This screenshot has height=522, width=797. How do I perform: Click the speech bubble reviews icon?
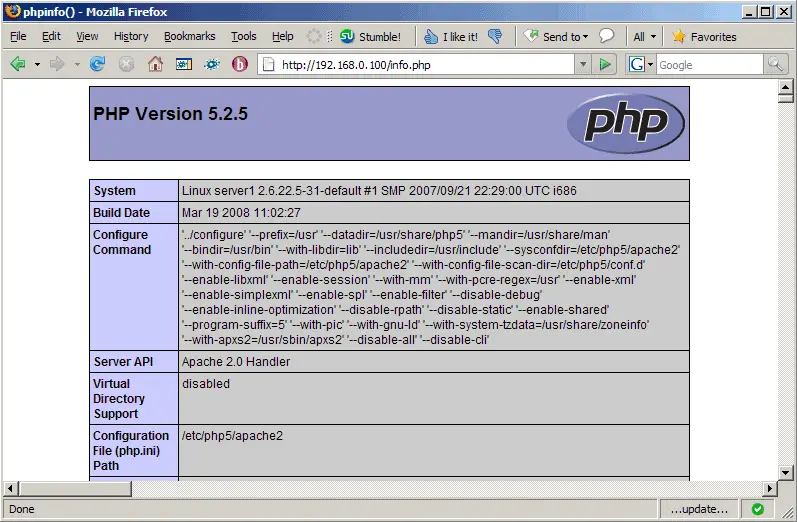click(x=606, y=36)
